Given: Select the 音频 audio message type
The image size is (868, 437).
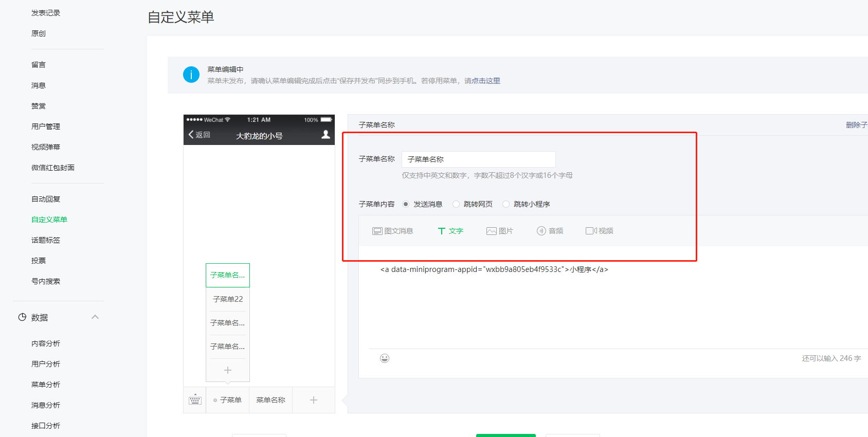Looking at the screenshot, I should [x=550, y=231].
